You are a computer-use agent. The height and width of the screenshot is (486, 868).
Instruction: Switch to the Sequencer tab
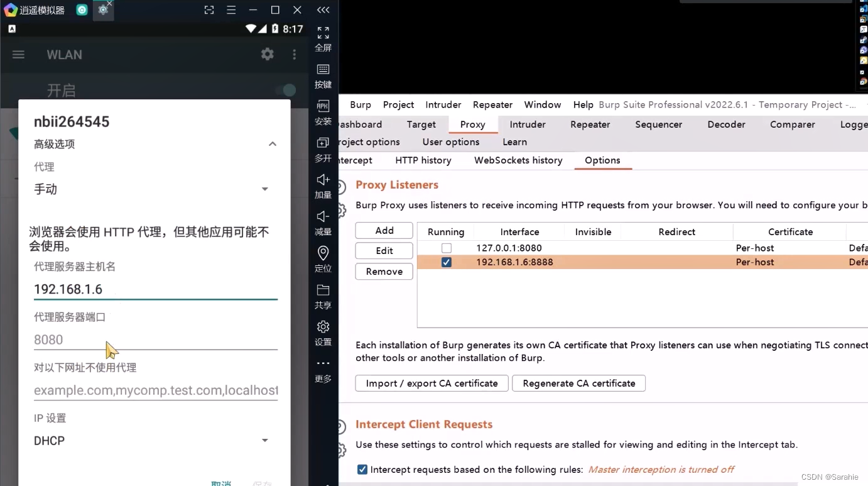[x=658, y=124]
